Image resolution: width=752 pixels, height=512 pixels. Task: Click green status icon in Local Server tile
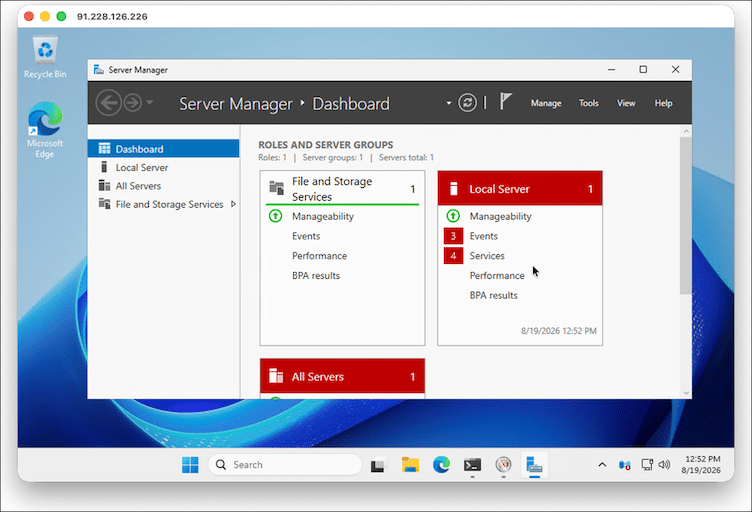453,216
